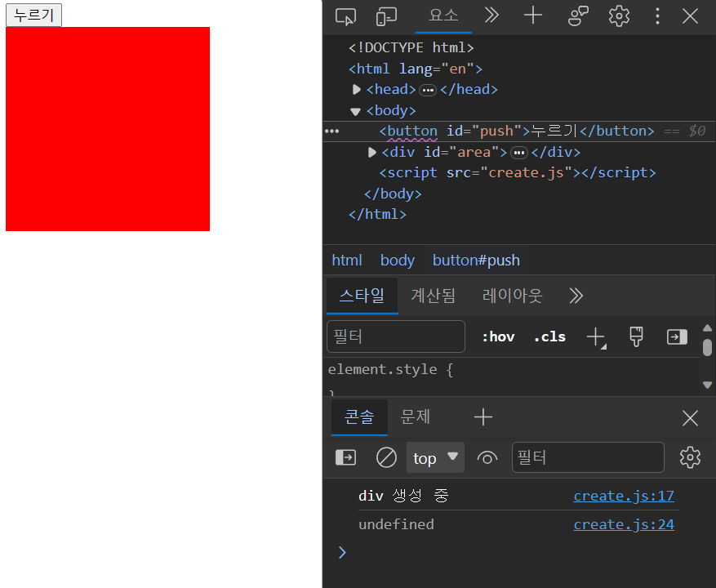Screen dimensions: 716x588
Task: Toggle device emulation mode icon
Action: coord(386,16)
